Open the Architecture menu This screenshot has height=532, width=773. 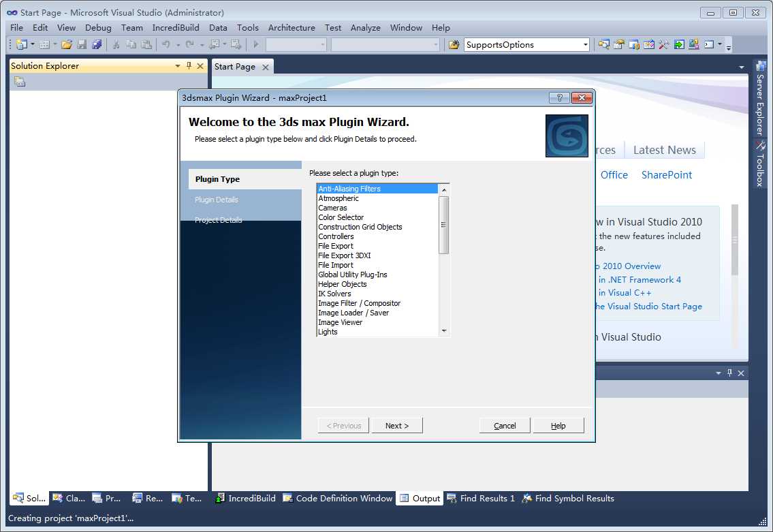291,28
